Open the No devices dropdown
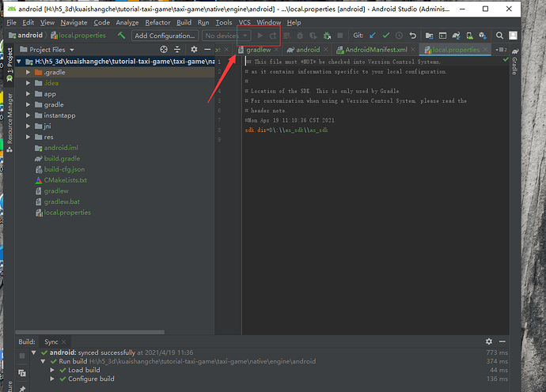The height and width of the screenshot is (392, 546). coord(226,36)
